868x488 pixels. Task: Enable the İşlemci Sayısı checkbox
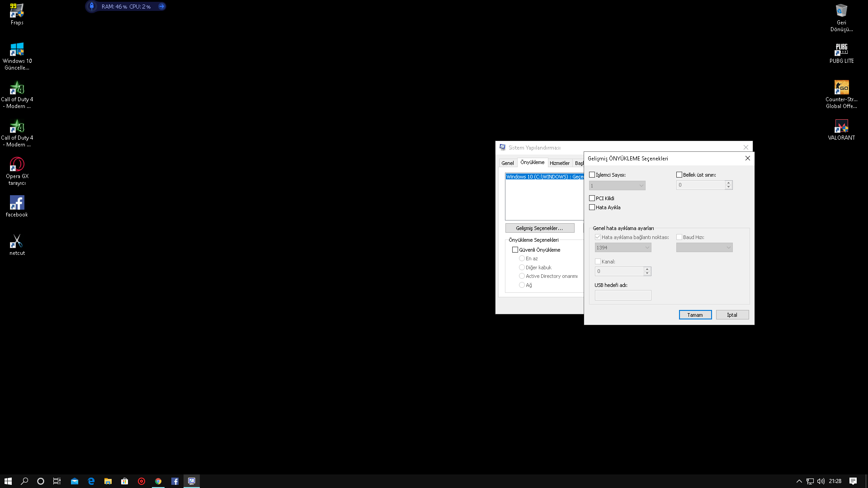pyautogui.click(x=592, y=175)
